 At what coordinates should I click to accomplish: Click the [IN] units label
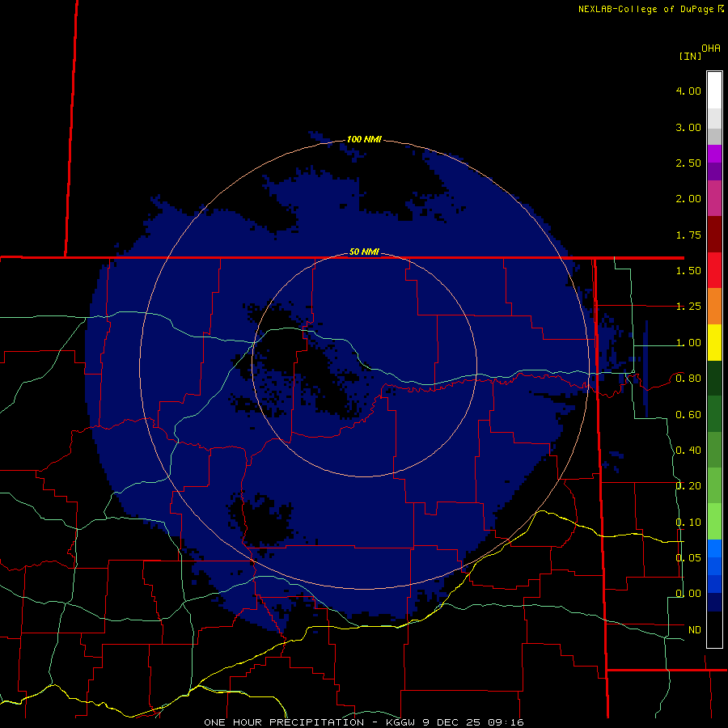point(690,56)
